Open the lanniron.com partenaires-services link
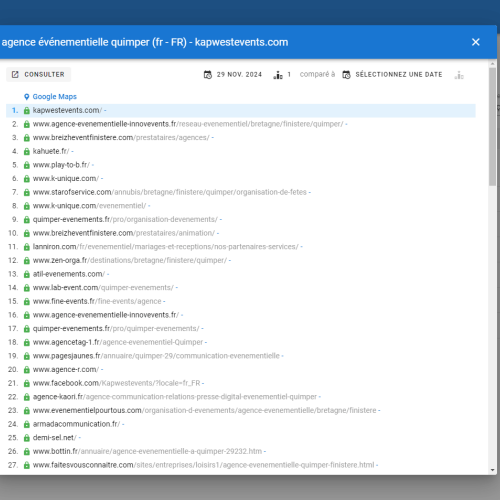Image resolution: width=500 pixels, height=500 pixels. [166, 247]
